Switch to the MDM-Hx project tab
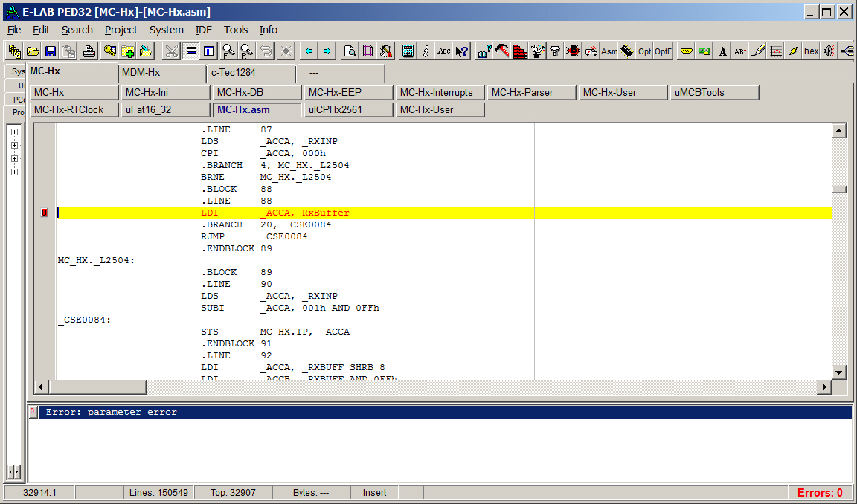 tap(162, 73)
